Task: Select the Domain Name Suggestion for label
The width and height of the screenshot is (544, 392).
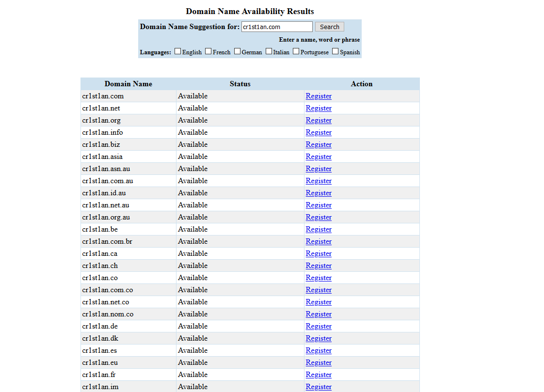Action: tap(190, 27)
